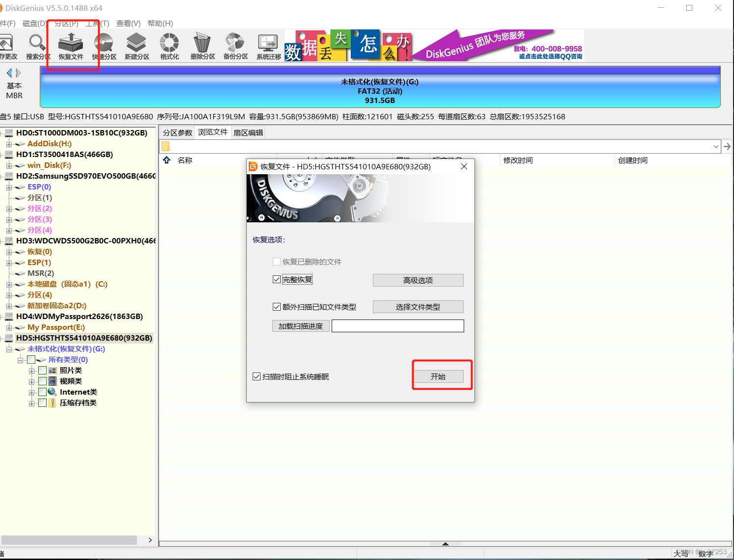Go to next disk with right arrow
The height and width of the screenshot is (560, 734).
18,73
